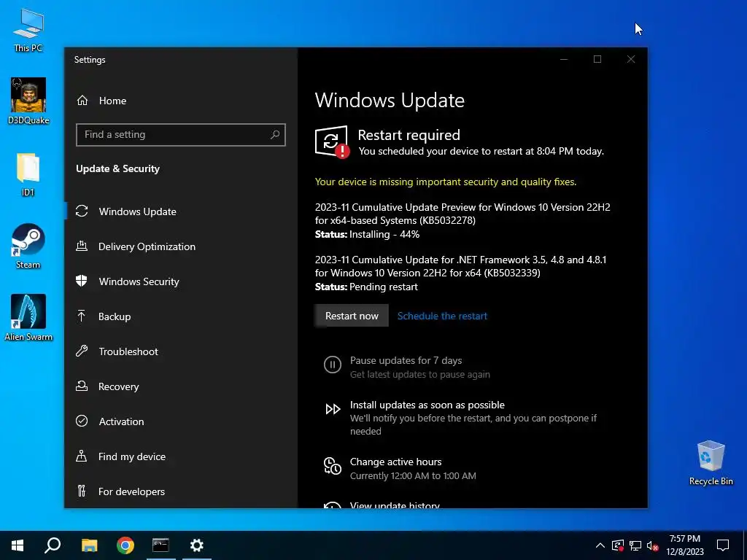
Task: Click the Backup upload arrow icon
Action: coord(82,316)
